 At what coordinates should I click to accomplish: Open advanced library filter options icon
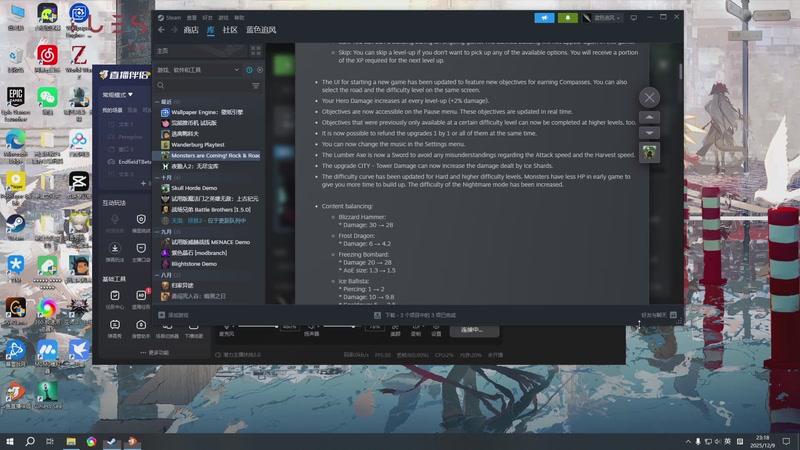click(x=256, y=86)
